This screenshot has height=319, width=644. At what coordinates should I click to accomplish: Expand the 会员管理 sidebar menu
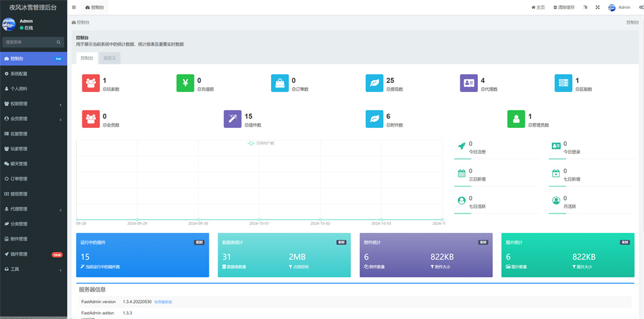pos(33,118)
